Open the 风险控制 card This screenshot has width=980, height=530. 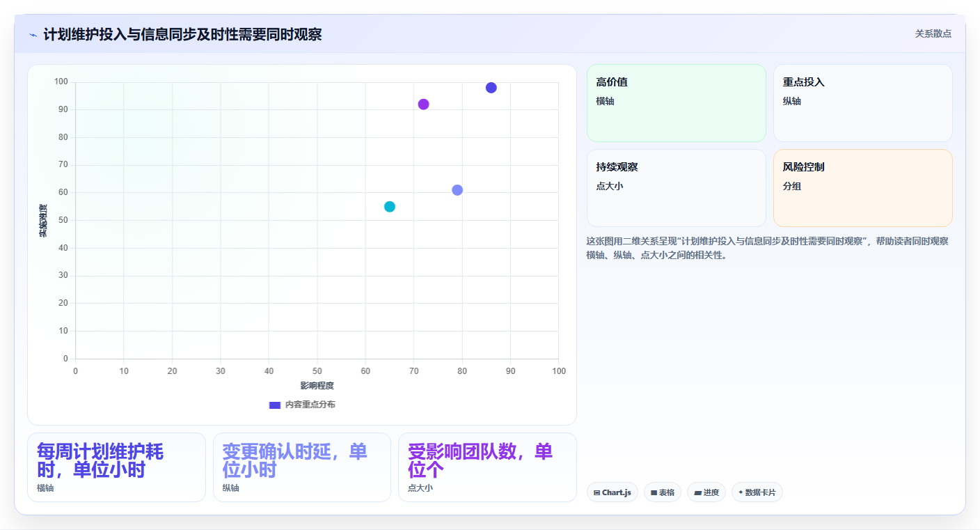click(863, 188)
